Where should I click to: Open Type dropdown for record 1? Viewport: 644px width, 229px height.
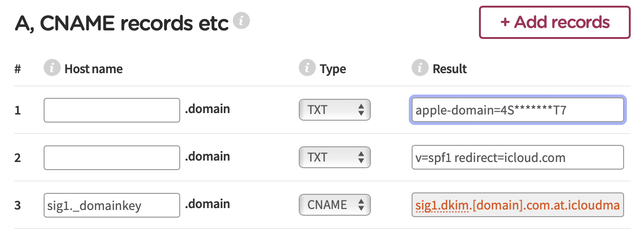[x=334, y=110]
